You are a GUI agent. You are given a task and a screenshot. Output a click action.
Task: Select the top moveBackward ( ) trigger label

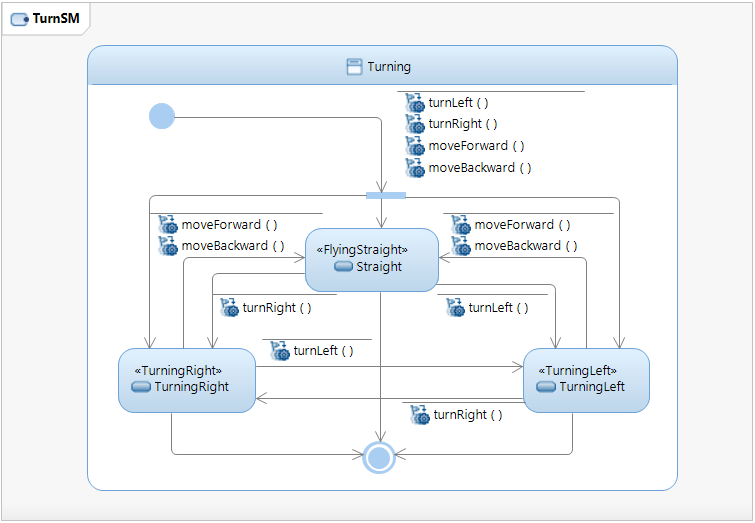tap(480, 168)
